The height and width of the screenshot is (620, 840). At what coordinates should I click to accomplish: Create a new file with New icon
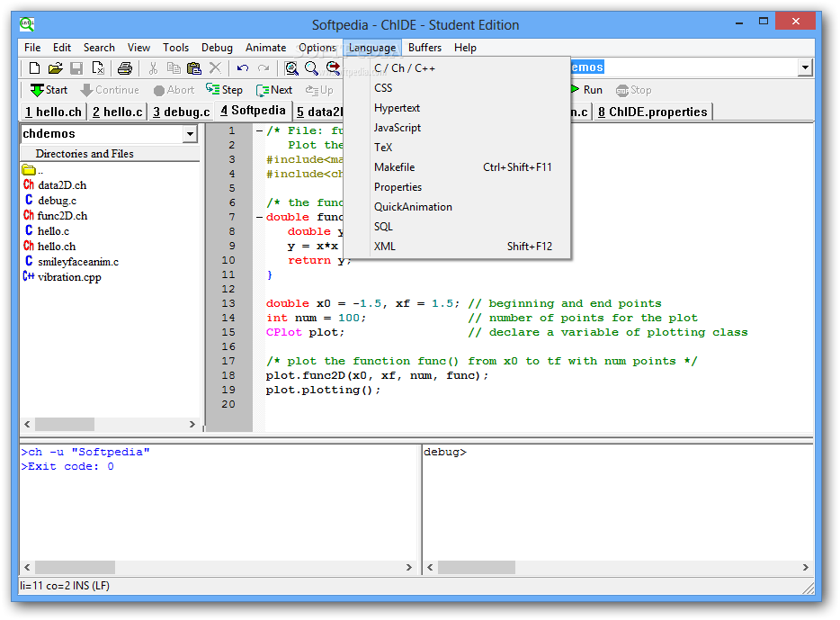click(x=34, y=68)
